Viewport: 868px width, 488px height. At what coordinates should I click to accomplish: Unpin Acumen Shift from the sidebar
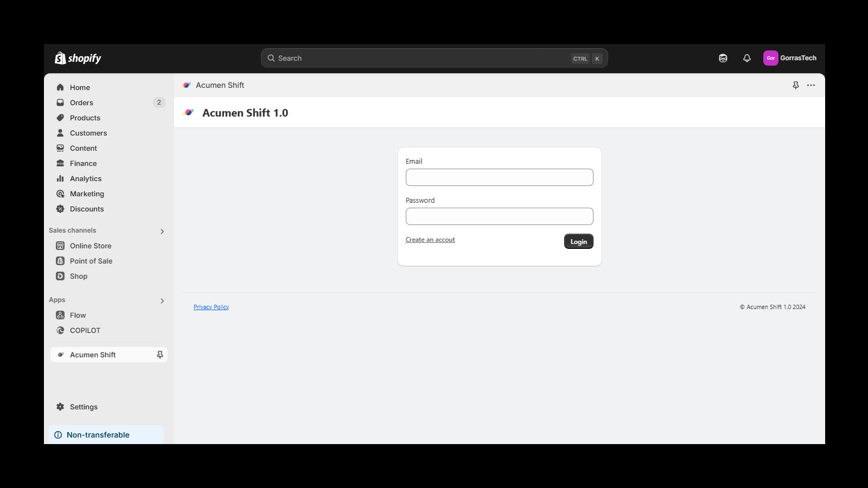click(160, 355)
